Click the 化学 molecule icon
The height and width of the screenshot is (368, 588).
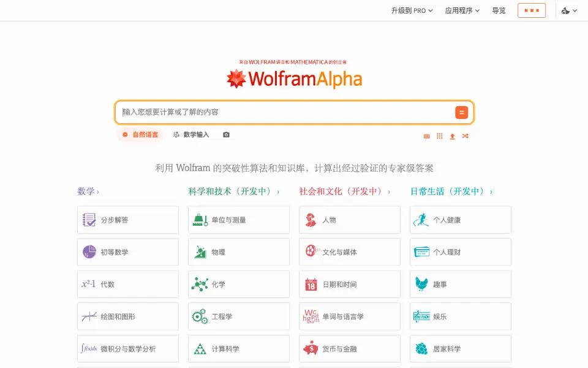pos(200,284)
